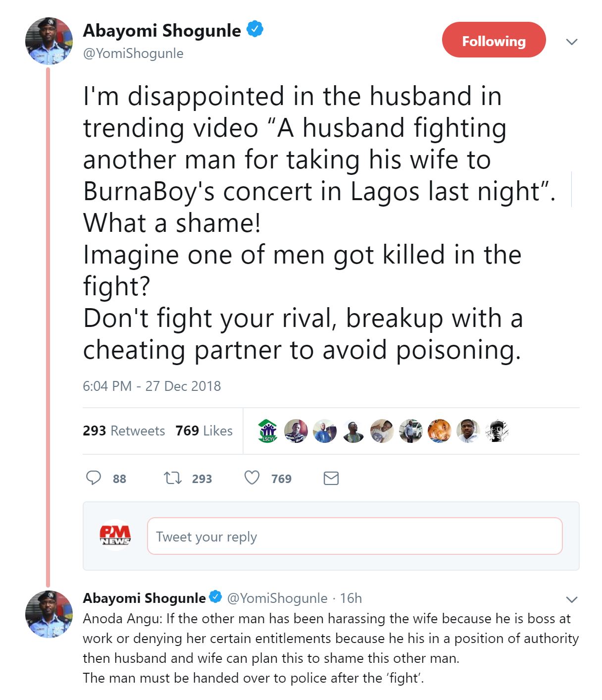The width and height of the screenshot is (602, 700).
Task: Click the direct message envelope icon
Action: point(331,478)
